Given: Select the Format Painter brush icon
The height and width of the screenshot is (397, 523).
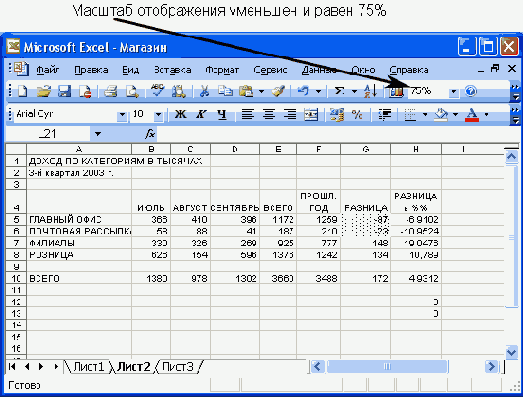Looking at the screenshot, I should [278, 91].
